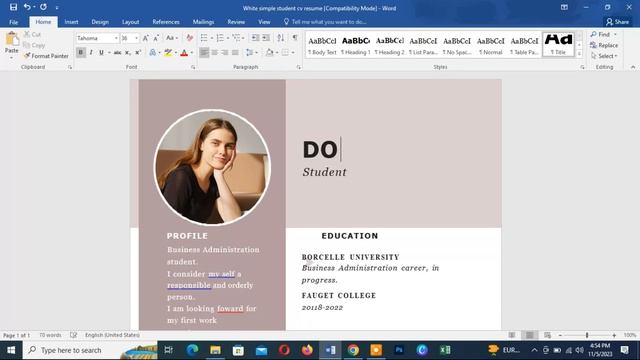Select the circular profile photo
Viewport: 640px width, 360px height.
[212, 167]
